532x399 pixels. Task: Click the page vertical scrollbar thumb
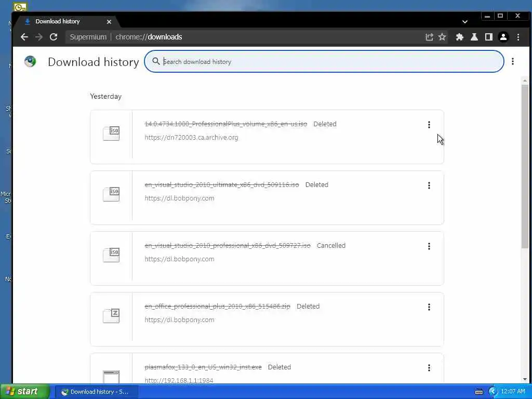pyautogui.click(x=525, y=166)
